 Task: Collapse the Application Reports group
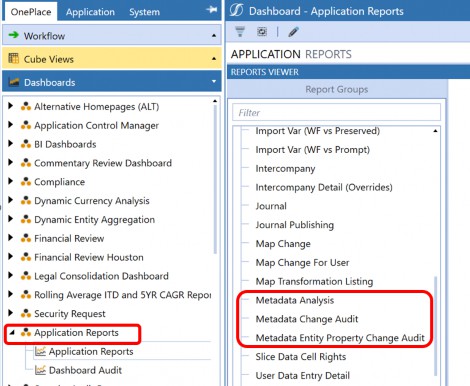12,332
